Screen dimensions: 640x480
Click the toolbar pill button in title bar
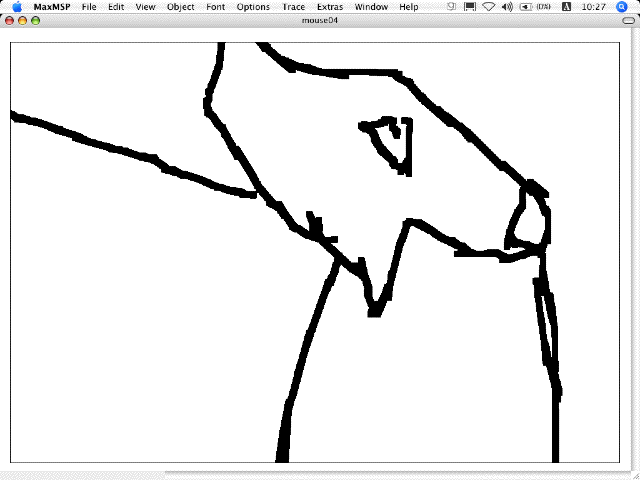click(629, 20)
